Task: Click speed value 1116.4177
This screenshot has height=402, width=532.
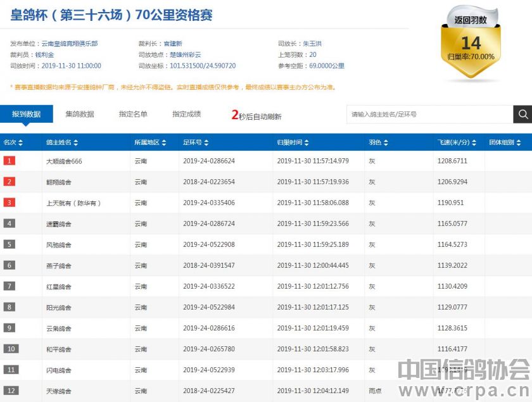Action: pos(452,349)
